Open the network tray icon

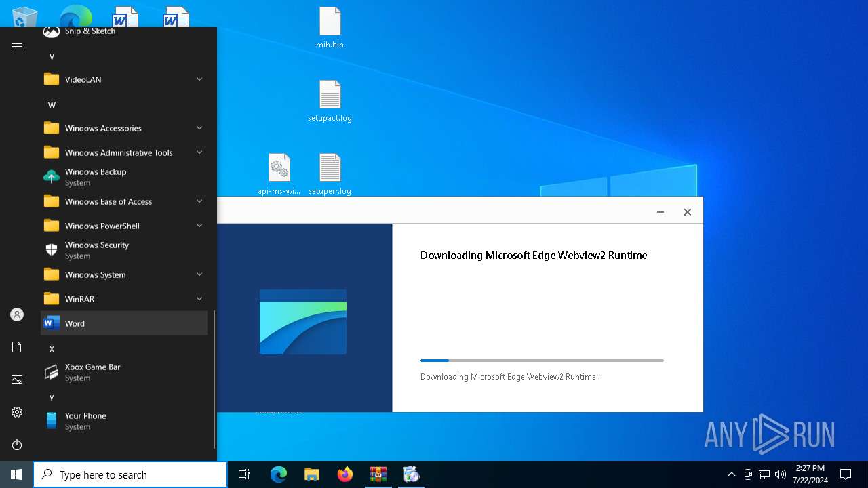(x=764, y=474)
